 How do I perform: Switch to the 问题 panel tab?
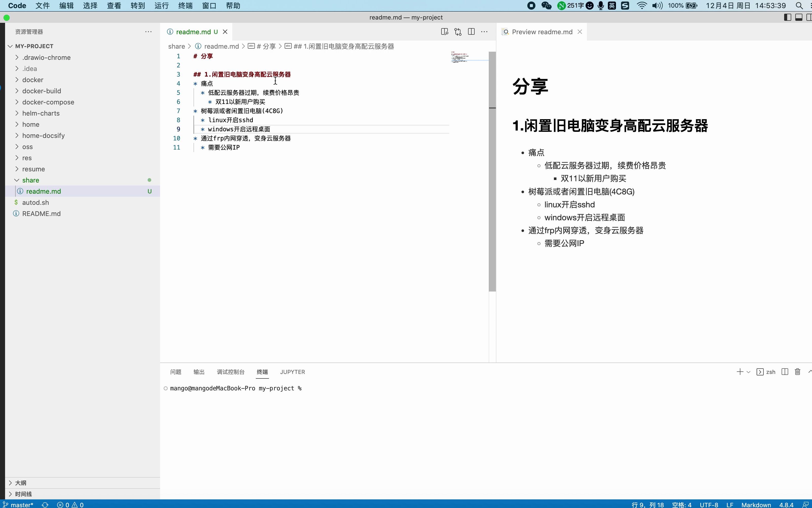[x=176, y=372]
